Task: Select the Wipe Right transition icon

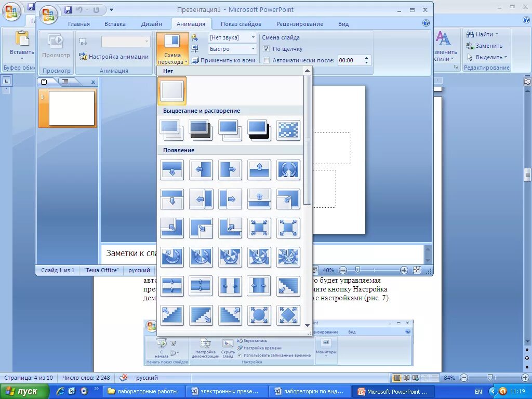Action: [x=230, y=170]
